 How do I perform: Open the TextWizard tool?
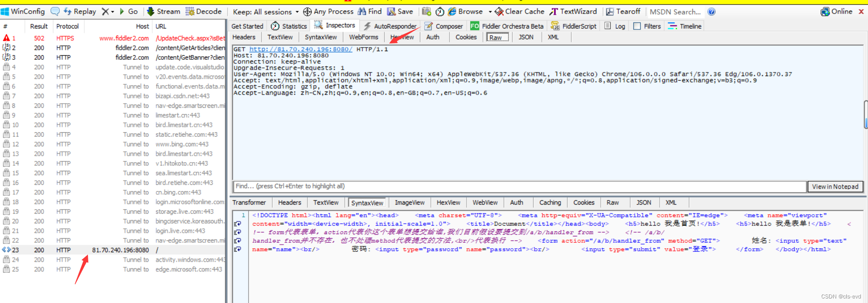coord(573,11)
